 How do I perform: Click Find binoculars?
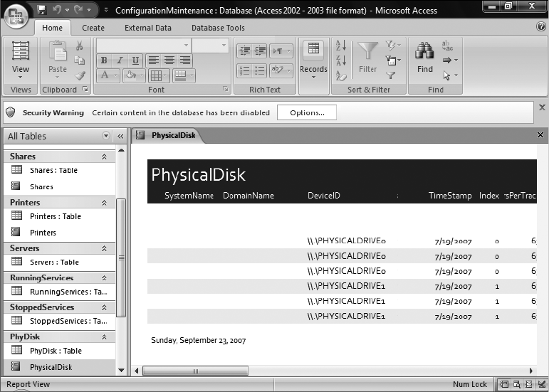point(424,58)
